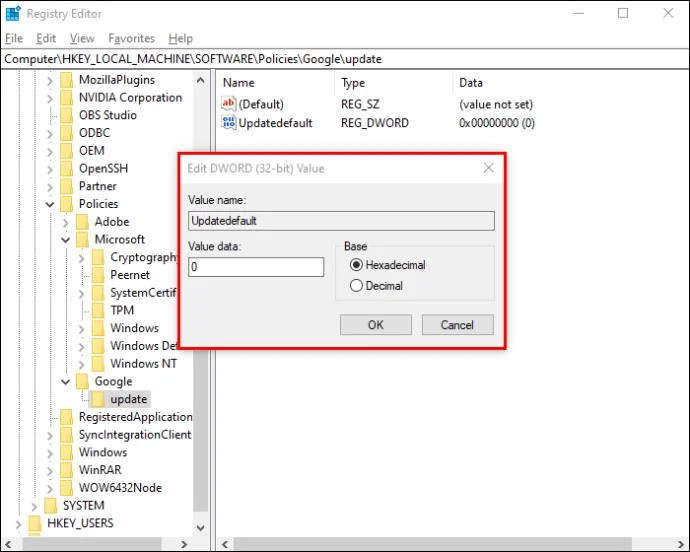Select the Decimal base radio button
The image size is (690, 552).
point(356,286)
